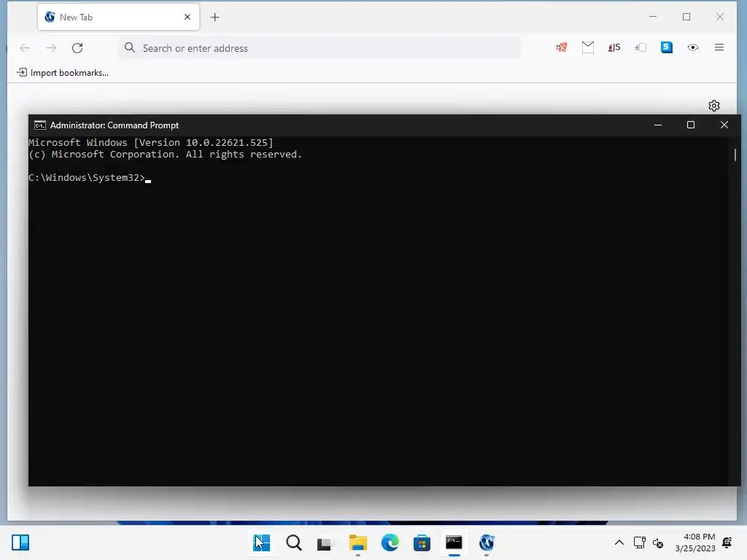Click the browser forward arrow
Image resolution: width=747 pixels, height=560 pixels.
pos(51,48)
